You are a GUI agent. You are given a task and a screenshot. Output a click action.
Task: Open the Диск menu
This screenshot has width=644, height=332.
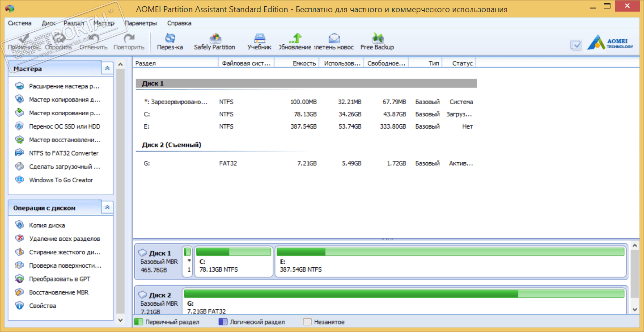tap(49, 23)
